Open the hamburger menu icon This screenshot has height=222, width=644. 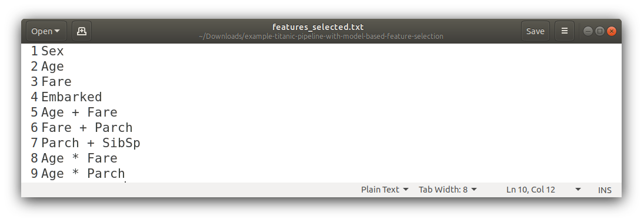(565, 31)
